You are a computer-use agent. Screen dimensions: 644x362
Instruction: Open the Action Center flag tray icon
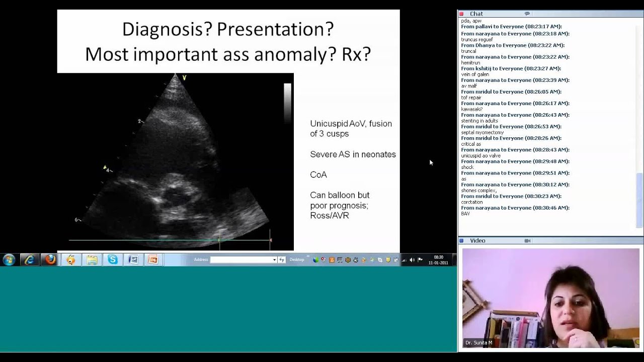420,260
